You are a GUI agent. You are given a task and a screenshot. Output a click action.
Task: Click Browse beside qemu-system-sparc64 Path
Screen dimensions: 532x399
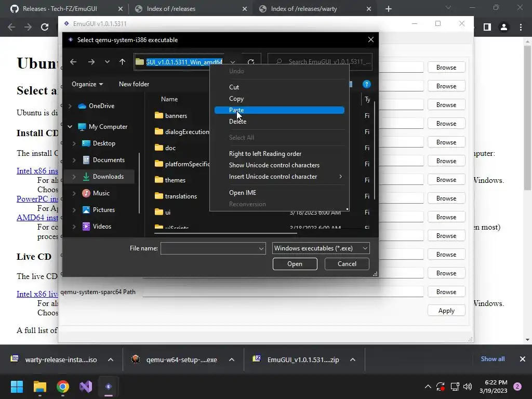[x=446, y=292]
